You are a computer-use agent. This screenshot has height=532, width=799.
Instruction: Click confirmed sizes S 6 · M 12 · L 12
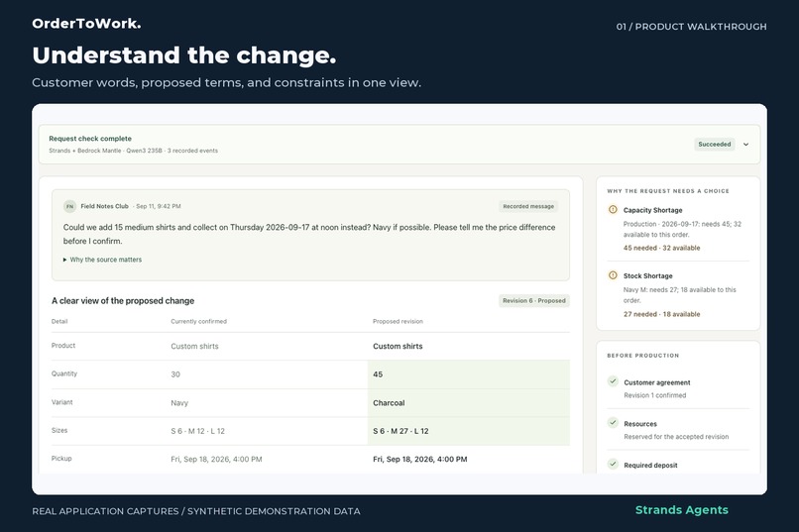tap(197, 431)
